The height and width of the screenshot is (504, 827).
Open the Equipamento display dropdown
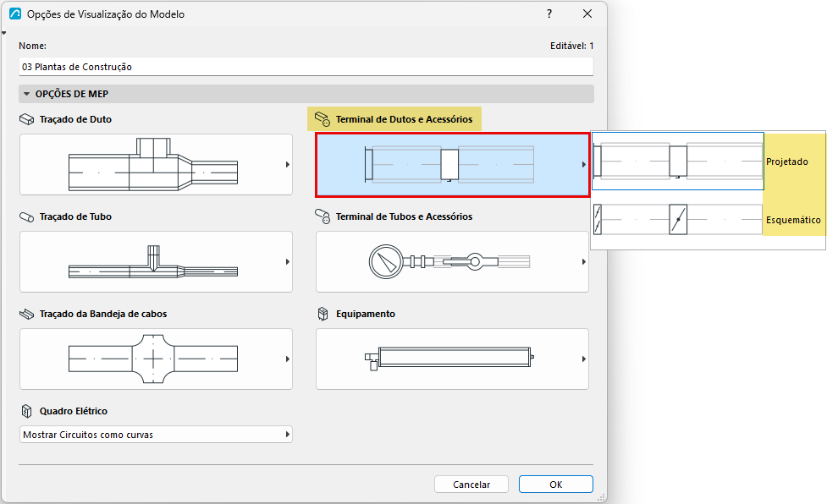pos(453,359)
